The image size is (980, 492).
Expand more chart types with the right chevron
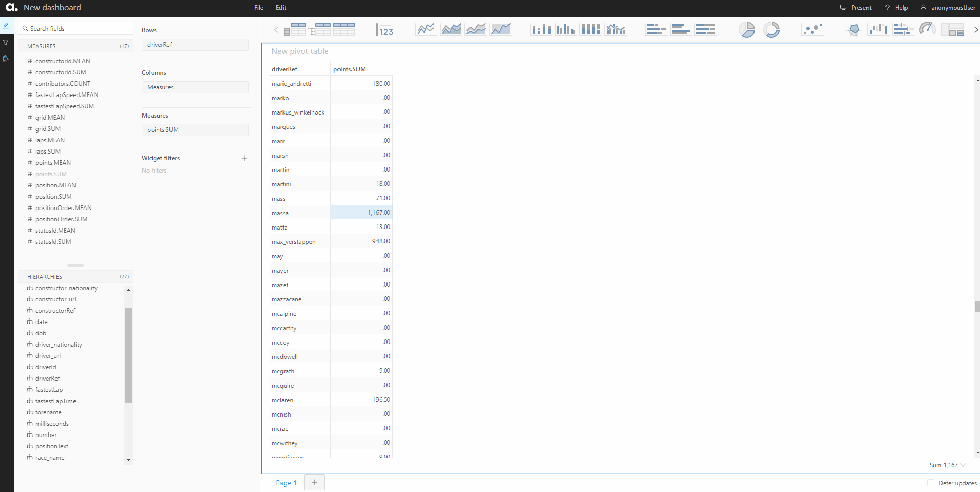[x=976, y=29]
